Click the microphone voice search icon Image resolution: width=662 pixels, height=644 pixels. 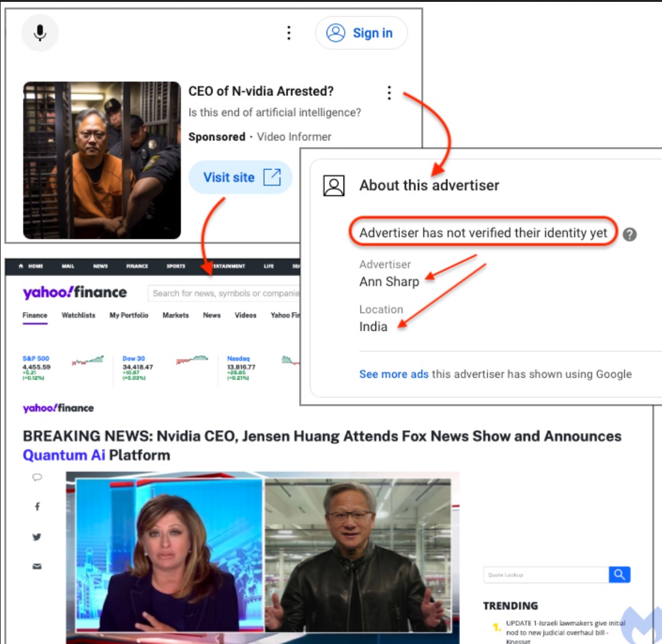tap(40, 33)
